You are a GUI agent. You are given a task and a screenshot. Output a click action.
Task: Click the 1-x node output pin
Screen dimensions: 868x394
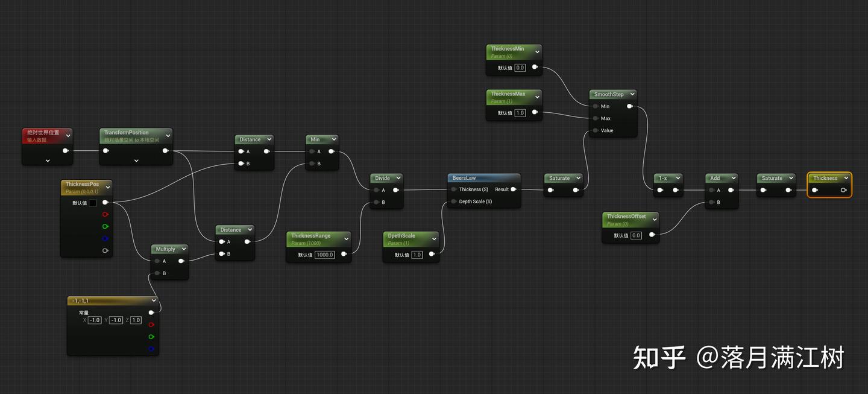click(676, 190)
